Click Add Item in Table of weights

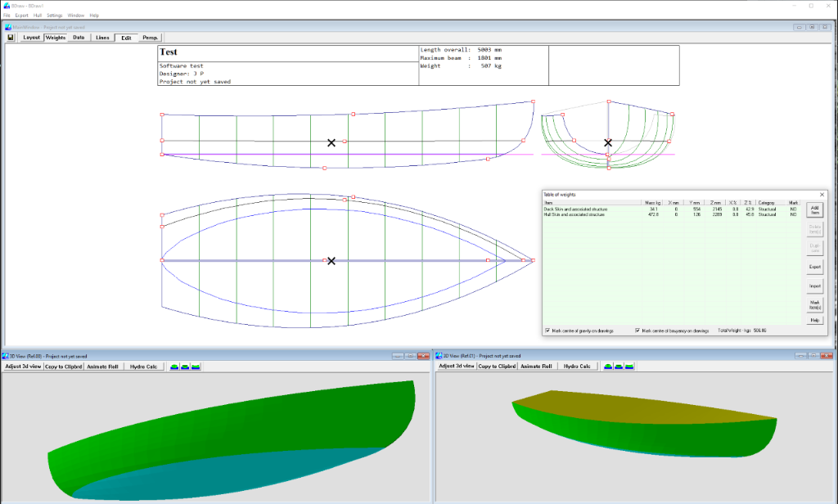coord(814,209)
